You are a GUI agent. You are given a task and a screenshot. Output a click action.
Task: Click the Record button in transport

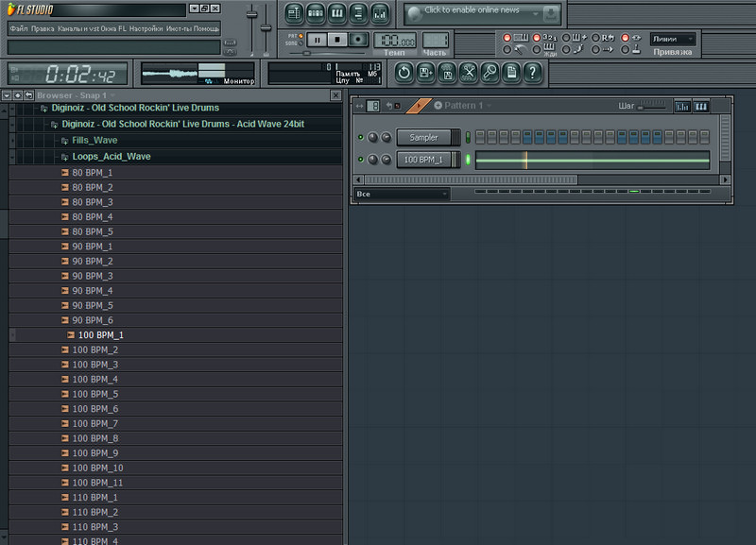358,39
